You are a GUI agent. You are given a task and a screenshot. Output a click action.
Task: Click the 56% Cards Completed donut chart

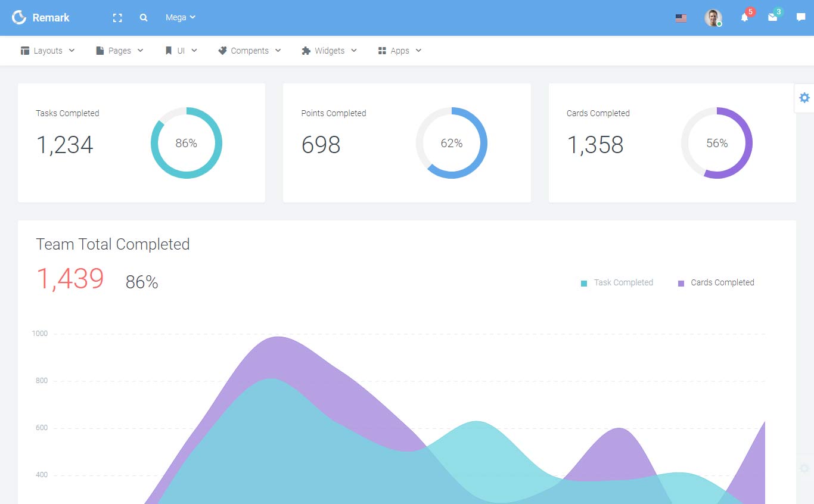[717, 143]
